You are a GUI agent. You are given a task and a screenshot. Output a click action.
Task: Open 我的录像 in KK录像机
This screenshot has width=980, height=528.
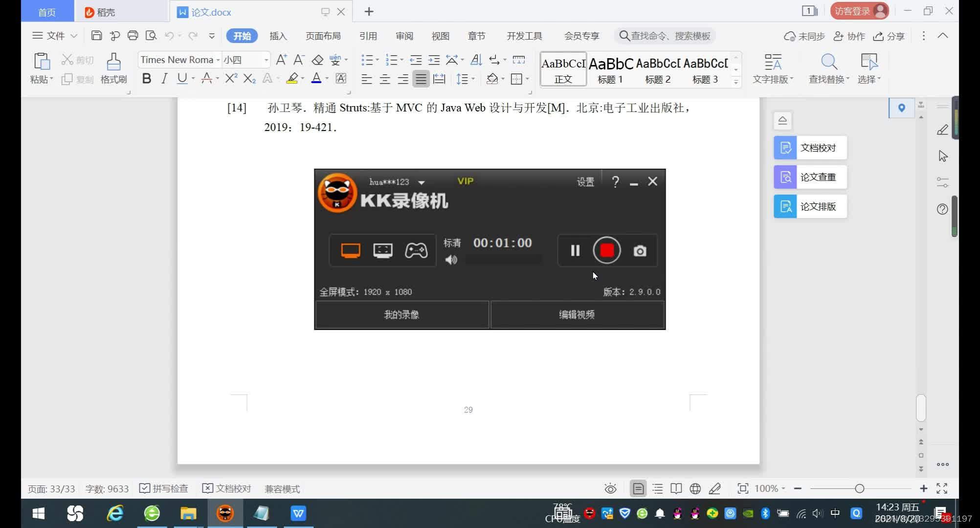pyautogui.click(x=401, y=315)
